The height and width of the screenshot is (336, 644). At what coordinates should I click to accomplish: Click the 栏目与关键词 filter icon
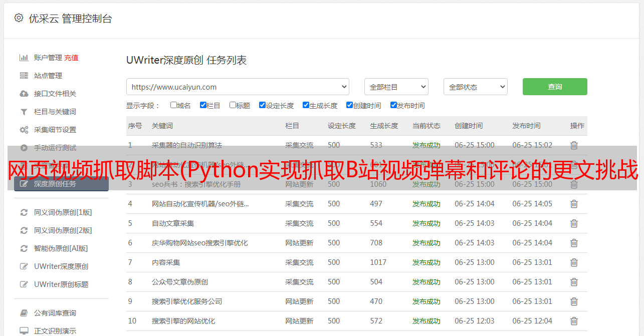24,112
